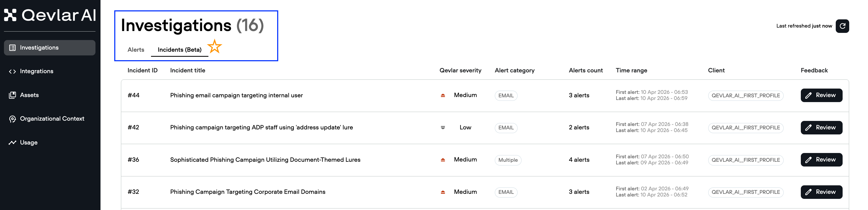
Task: Open 'Phishing email campaign targeting internal user'
Action: pyautogui.click(x=236, y=95)
